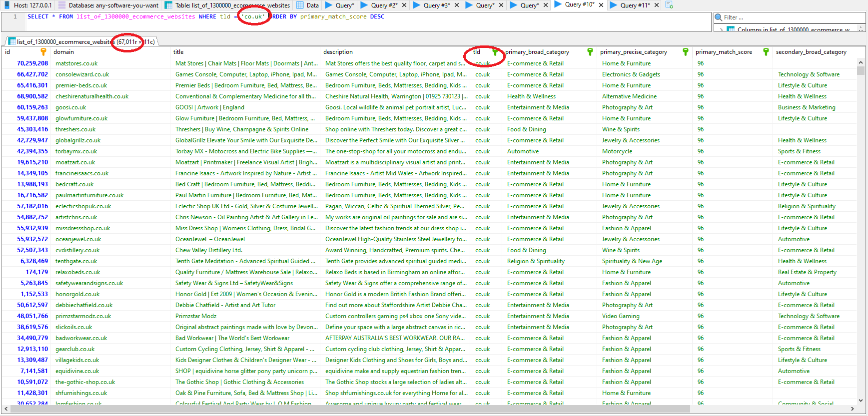The height and width of the screenshot is (416, 868).
Task: Select the Video Gaming category cell
Action: pos(645,316)
